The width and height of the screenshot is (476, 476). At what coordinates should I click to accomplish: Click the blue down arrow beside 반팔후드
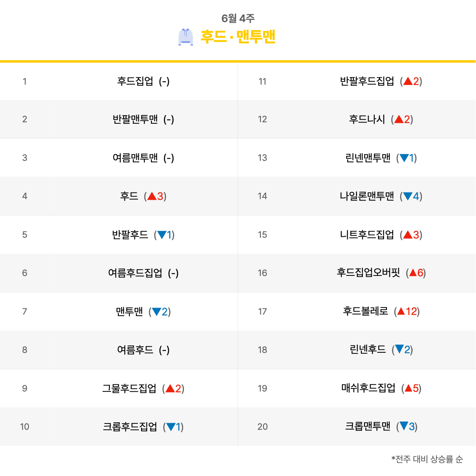(x=162, y=235)
